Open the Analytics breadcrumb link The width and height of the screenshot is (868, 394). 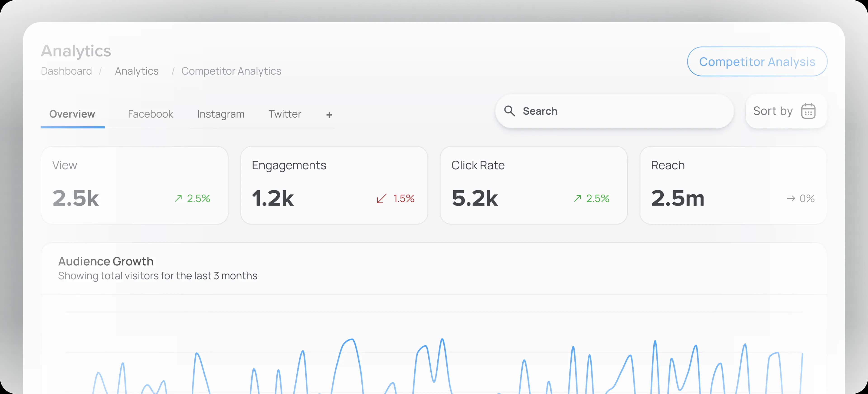[137, 71]
